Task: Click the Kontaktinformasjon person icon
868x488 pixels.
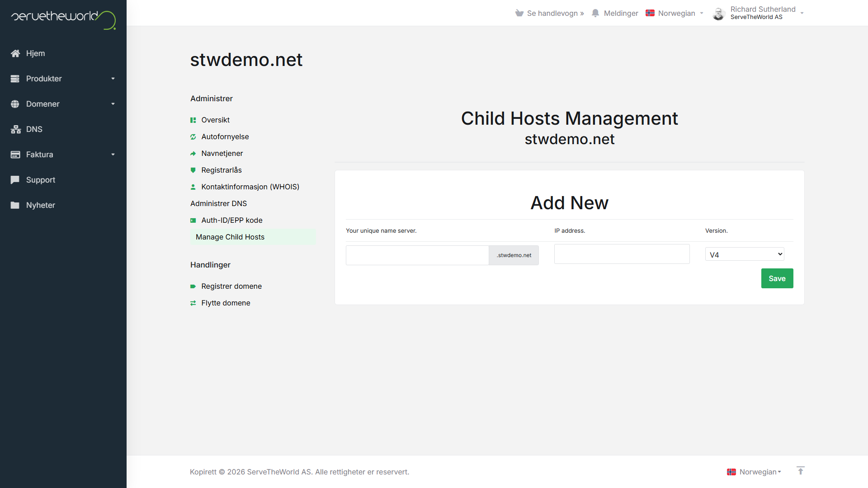Action: click(x=193, y=187)
